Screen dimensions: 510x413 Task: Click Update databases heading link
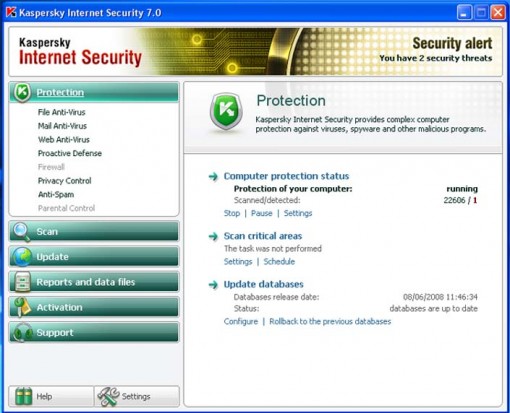point(263,284)
